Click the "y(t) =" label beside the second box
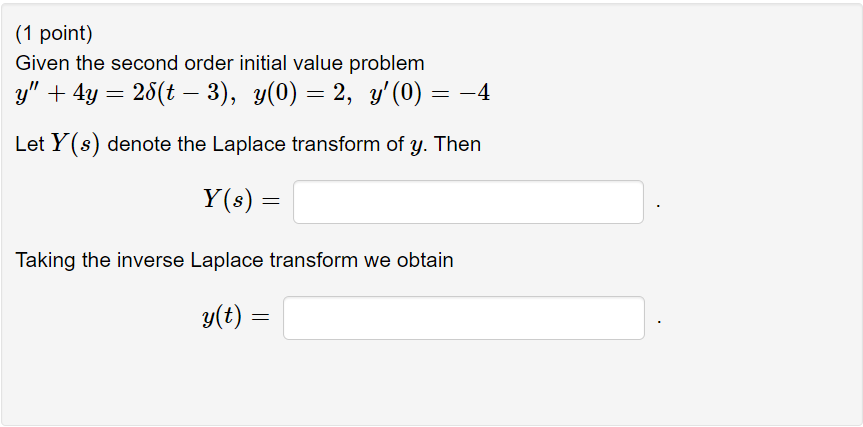The height and width of the screenshot is (427, 863). 236,316
